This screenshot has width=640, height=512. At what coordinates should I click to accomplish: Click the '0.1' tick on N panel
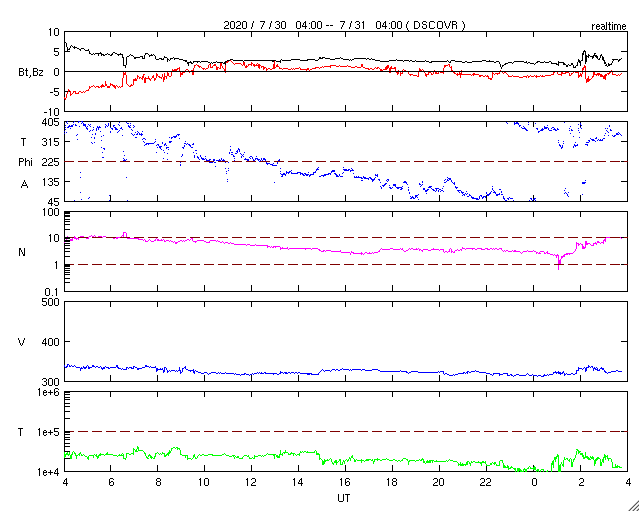coord(52,292)
